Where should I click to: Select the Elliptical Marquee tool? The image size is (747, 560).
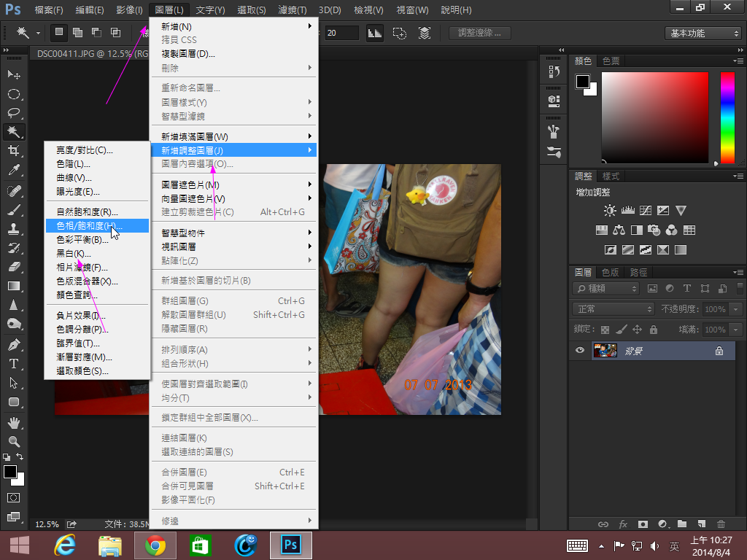tap(14, 94)
